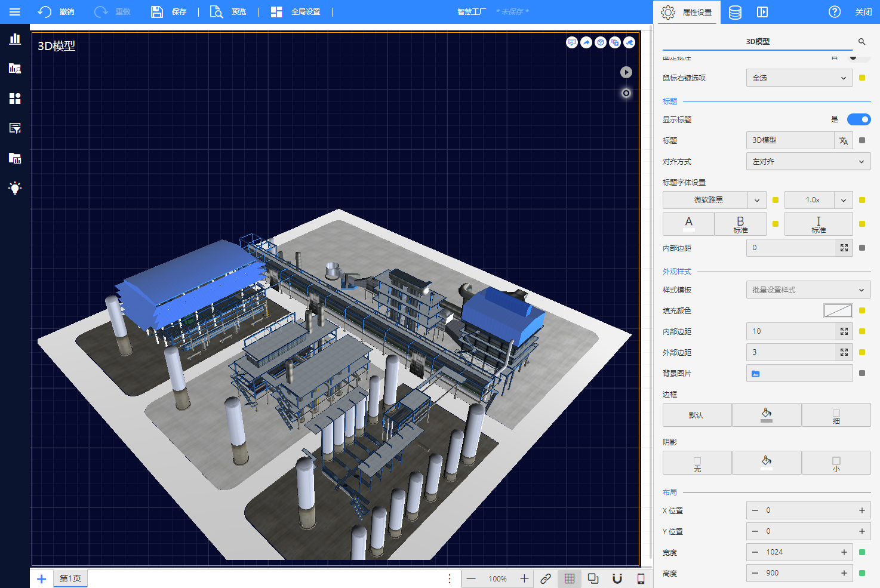Open the database icon in top right panel
The width and height of the screenshot is (880, 588).
(735, 12)
